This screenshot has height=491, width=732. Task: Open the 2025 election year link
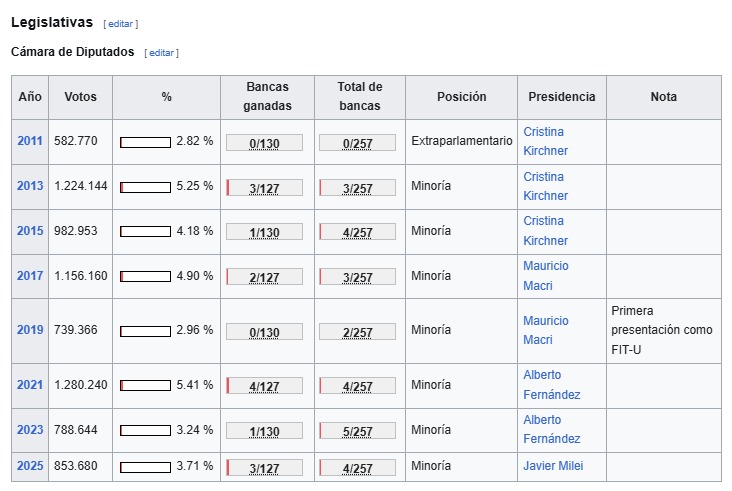coord(30,466)
